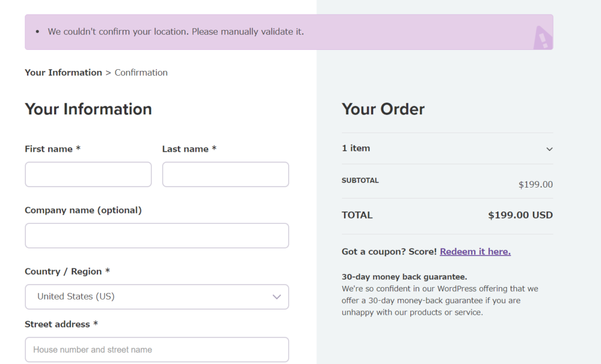This screenshot has width=601, height=364.
Task: Click the "Company name (optional)" label
Action: click(83, 210)
